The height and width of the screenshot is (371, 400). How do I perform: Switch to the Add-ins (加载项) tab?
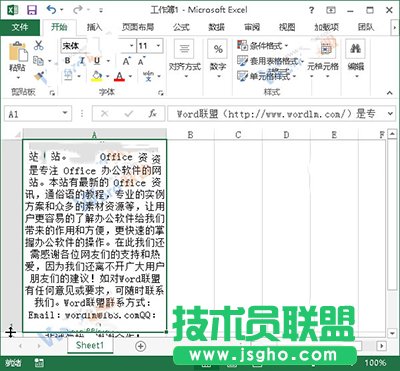click(x=327, y=27)
